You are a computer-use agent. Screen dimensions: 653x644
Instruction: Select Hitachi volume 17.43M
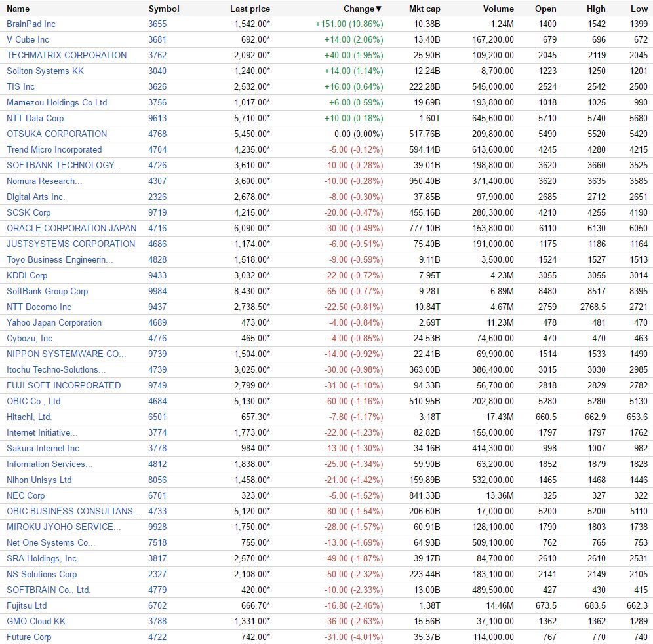500,417
